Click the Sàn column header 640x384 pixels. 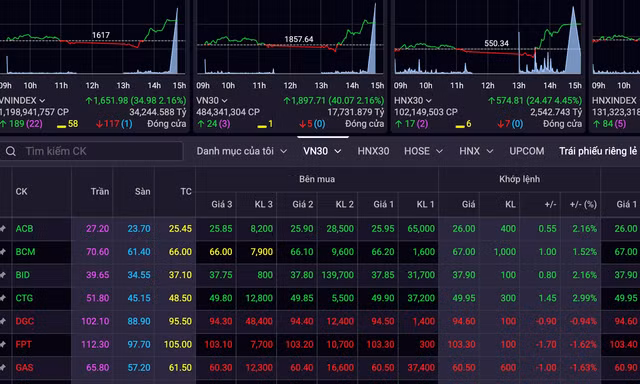click(142, 191)
